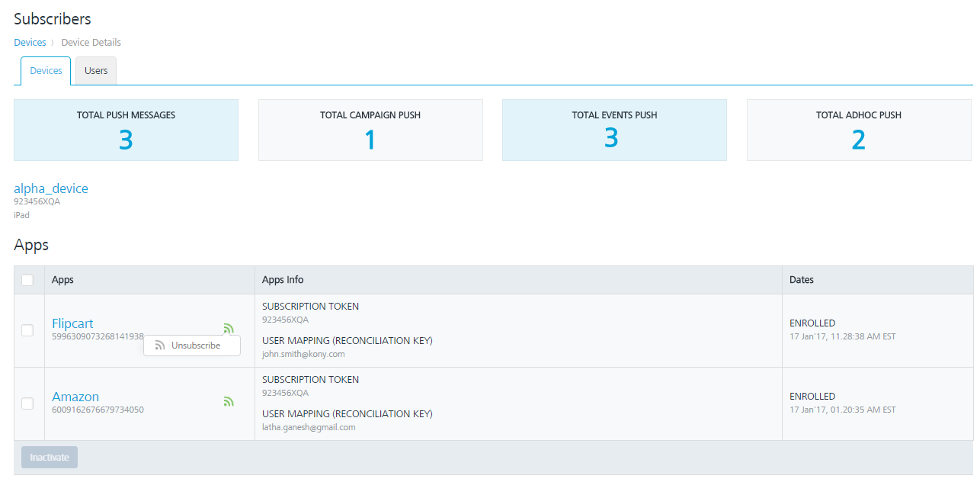Click the Amazon enrolled date 01.20.35 AM
This screenshot has width=980, height=479.
click(843, 410)
